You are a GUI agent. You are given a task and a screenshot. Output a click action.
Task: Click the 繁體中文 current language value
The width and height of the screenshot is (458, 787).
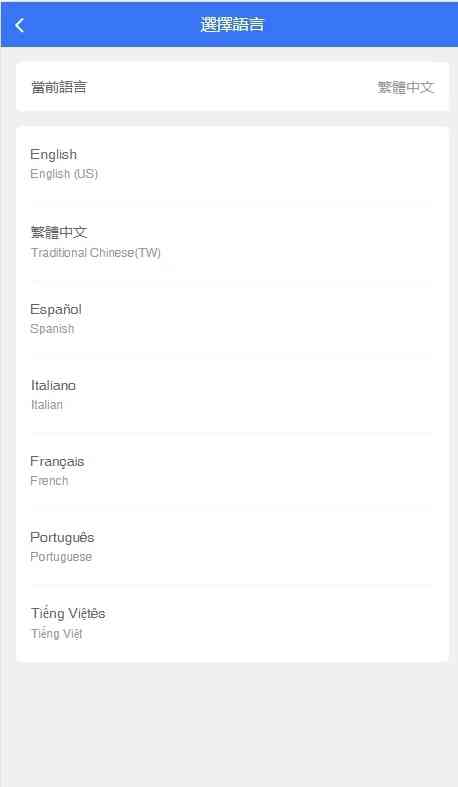tap(405, 87)
